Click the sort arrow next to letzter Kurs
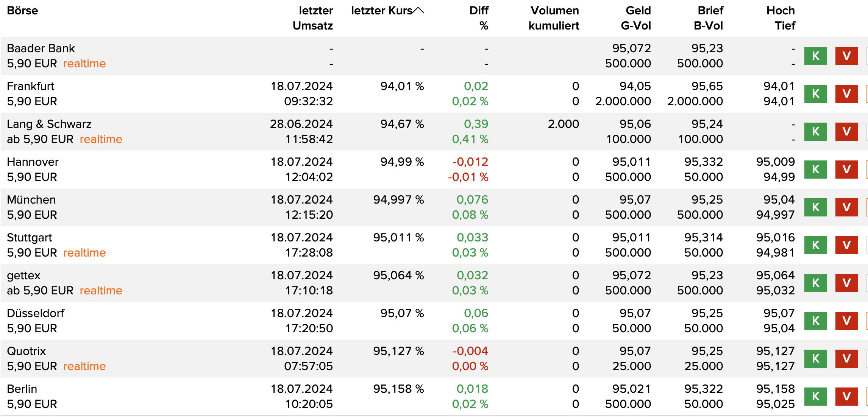Screen dimensions: 868x417 click(418, 11)
